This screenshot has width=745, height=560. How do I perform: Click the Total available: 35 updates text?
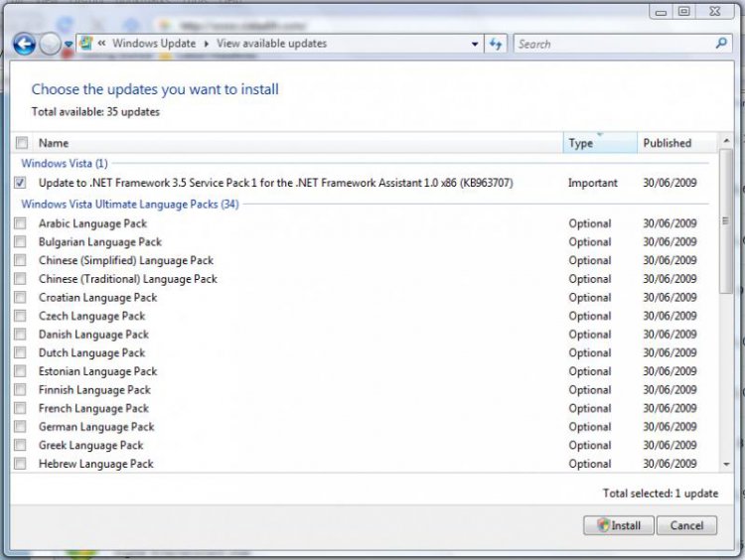coord(95,112)
